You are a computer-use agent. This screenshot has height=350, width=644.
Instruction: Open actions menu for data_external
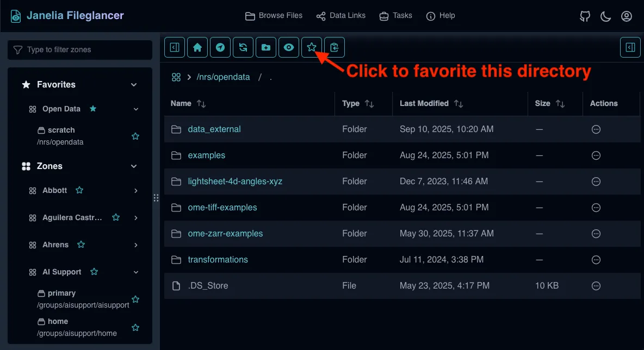[x=596, y=129]
